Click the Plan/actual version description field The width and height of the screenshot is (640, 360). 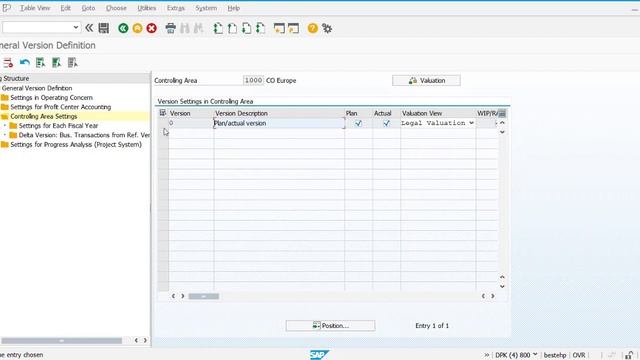(279, 123)
